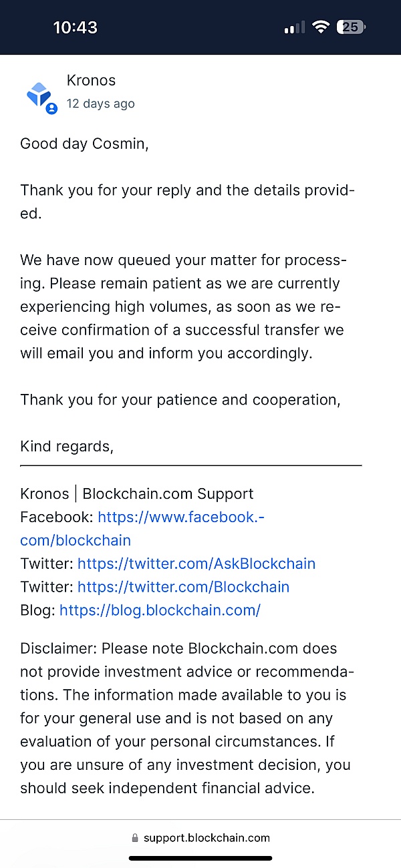This screenshot has height=868, width=401.
Task: Tap the 'Good day Cosmin' greeting
Action: [84, 144]
